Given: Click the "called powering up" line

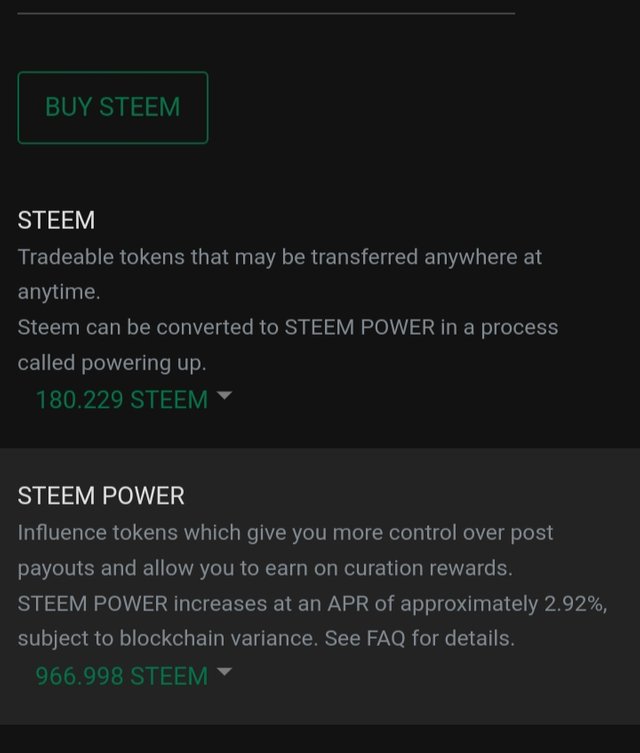Looking at the screenshot, I should (x=111, y=363).
